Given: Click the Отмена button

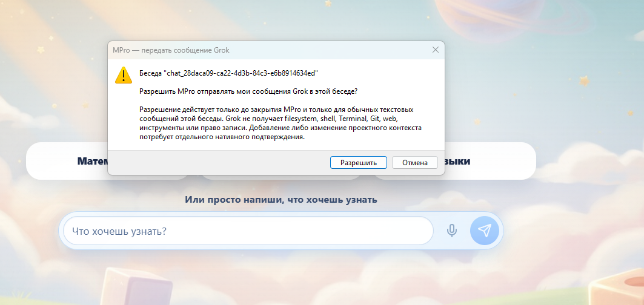Looking at the screenshot, I should pyautogui.click(x=415, y=163).
